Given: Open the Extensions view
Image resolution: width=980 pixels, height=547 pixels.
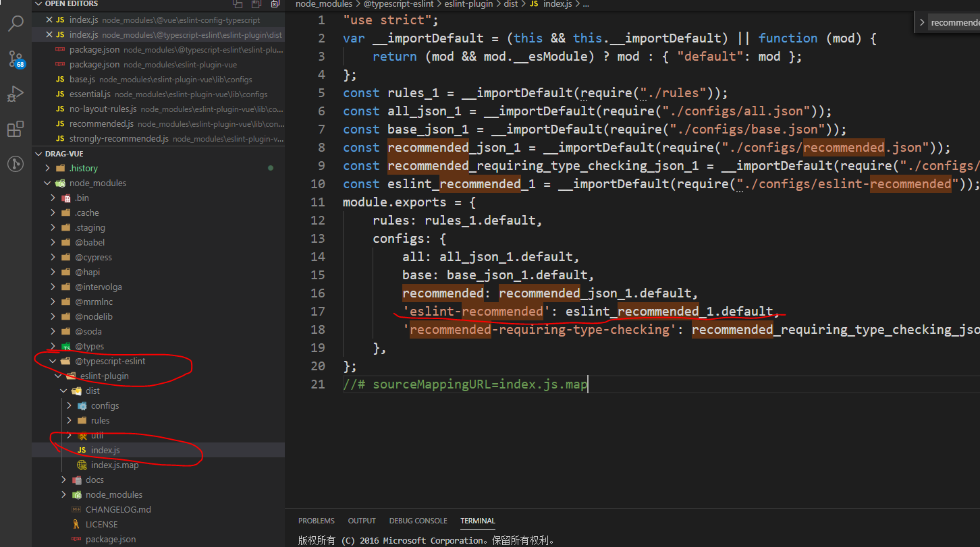Looking at the screenshot, I should (16, 129).
